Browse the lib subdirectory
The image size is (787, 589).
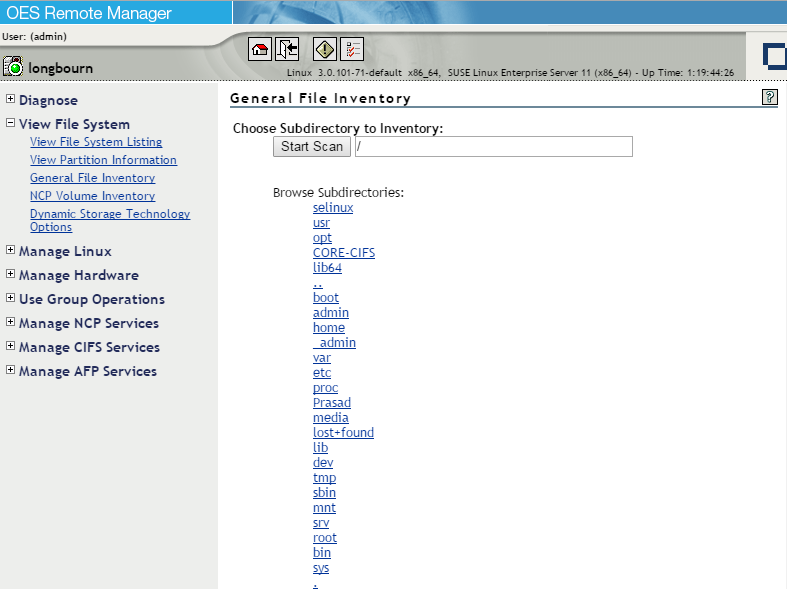[321, 448]
